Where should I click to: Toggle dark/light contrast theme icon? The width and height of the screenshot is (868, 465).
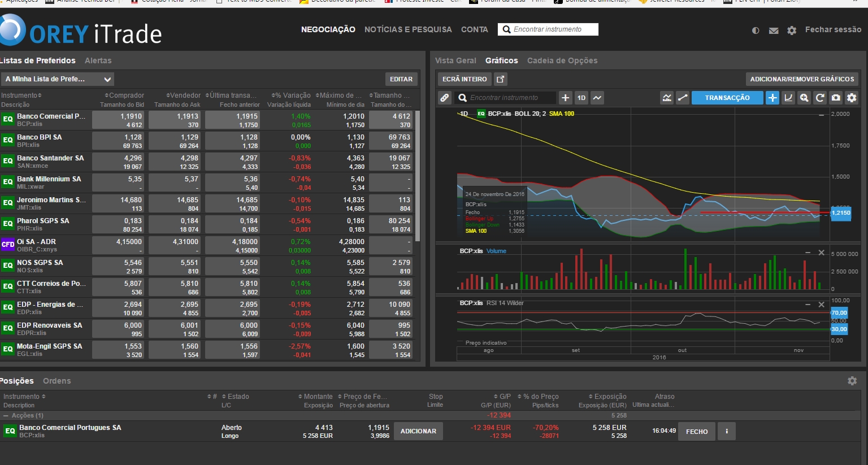756,31
